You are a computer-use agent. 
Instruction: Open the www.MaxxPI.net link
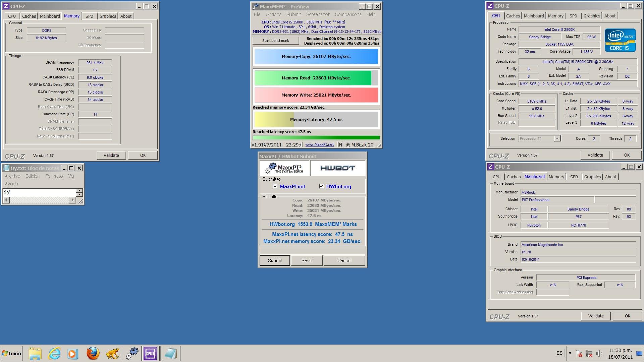(x=319, y=144)
